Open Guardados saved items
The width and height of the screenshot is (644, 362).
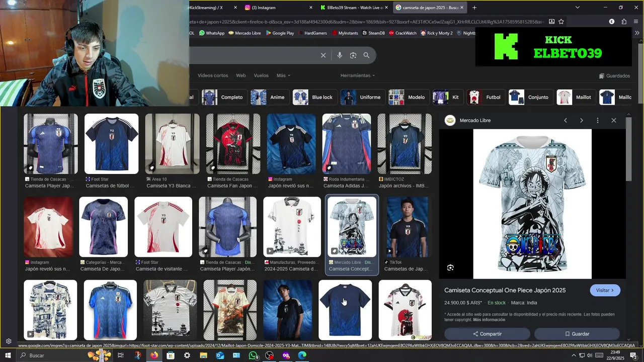(614, 76)
